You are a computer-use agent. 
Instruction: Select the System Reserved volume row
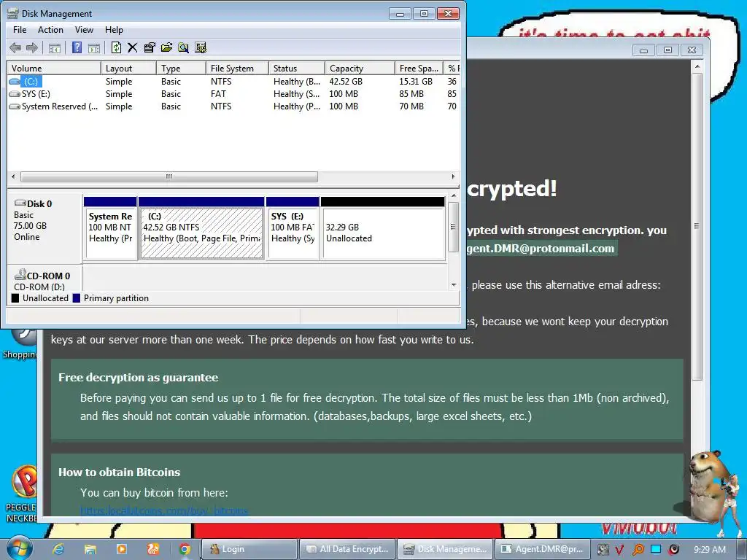coord(233,106)
